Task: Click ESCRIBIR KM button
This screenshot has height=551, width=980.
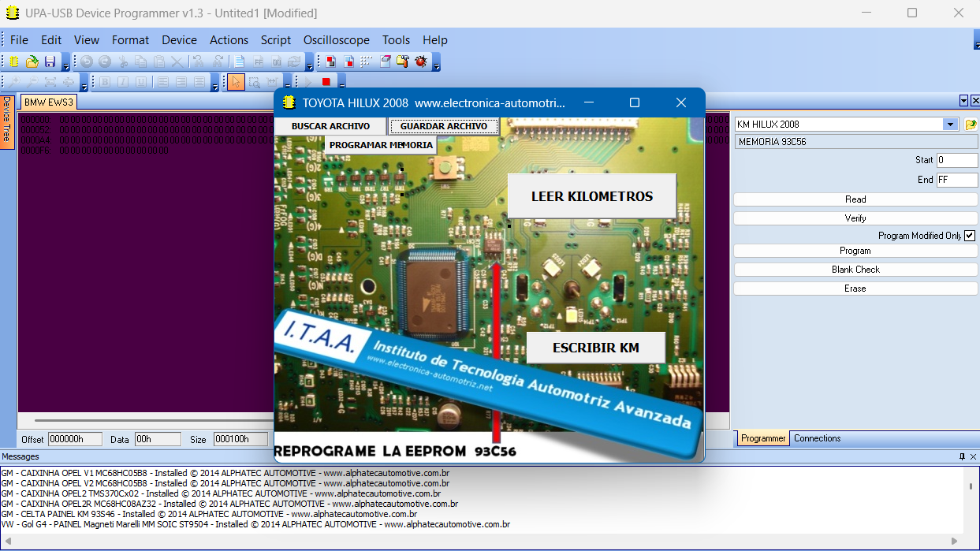Action: [x=596, y=348]
